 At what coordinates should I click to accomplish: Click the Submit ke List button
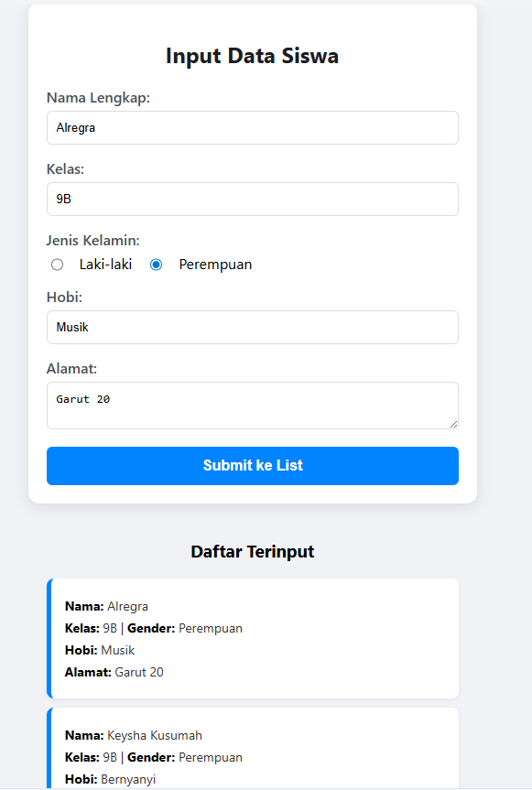point(253,466)
